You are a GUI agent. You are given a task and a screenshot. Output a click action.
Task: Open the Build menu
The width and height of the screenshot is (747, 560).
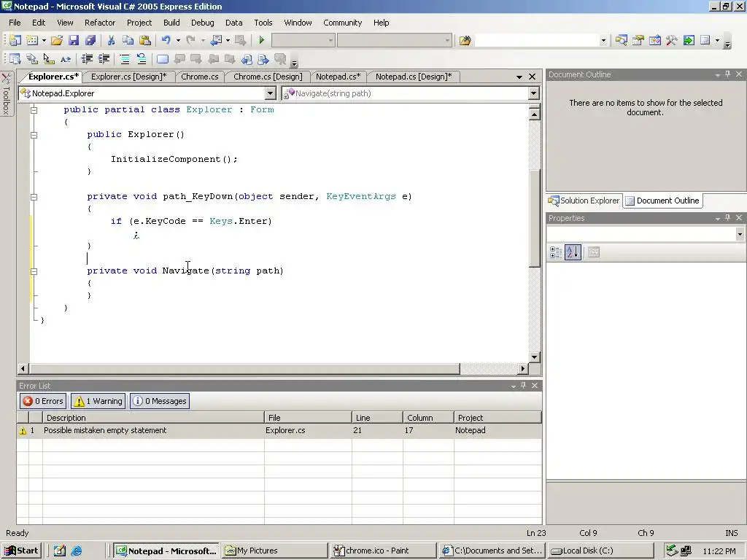point(171,23)
